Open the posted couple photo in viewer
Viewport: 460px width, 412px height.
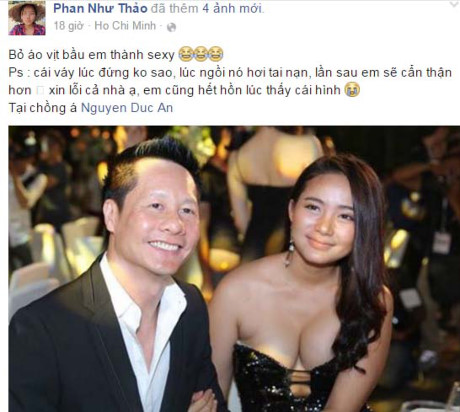(234, 269)
